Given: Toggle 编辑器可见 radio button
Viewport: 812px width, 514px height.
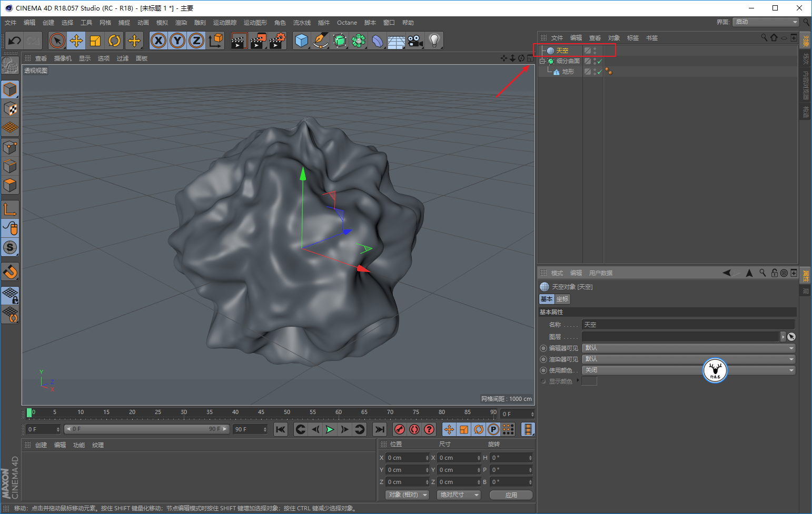Looking at the screenshot, I should [543, 348].
